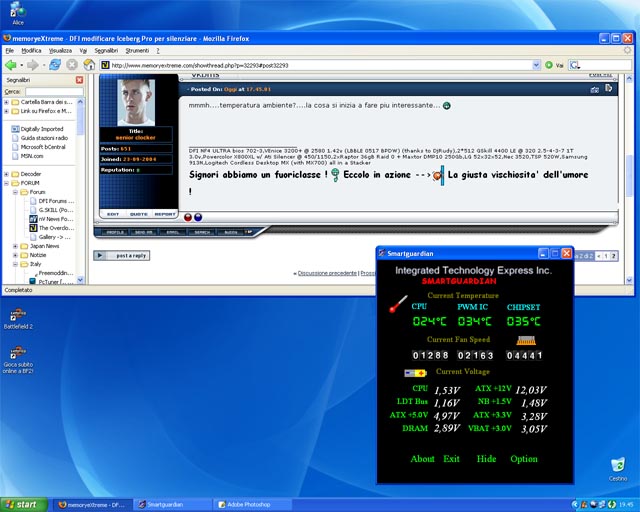Expand the Link su Firefox e M... folder
Viewport: 640px width, 512px height.
(x=7, y=111)
